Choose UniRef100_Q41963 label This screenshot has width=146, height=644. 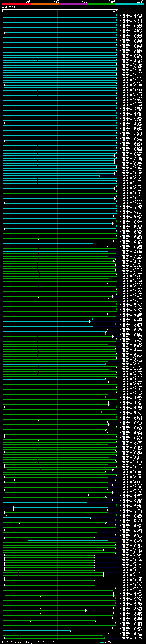(x=131, y=67)
